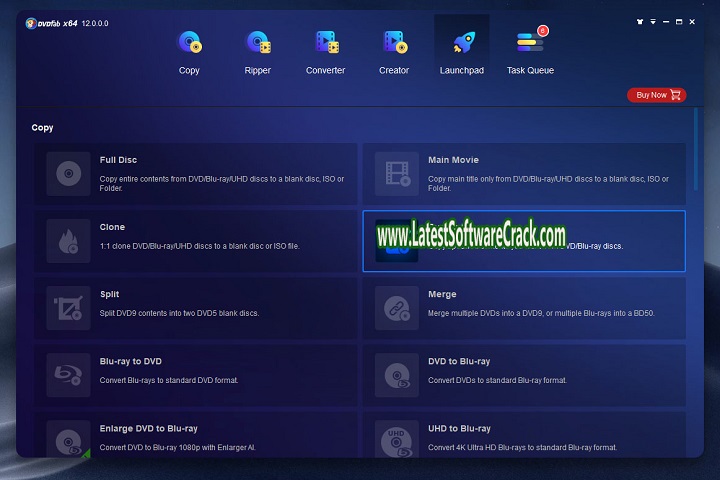Viewport: 720px width, 480px height.
Task: Choose the Merge discs mode
Action: coord(524,307)
